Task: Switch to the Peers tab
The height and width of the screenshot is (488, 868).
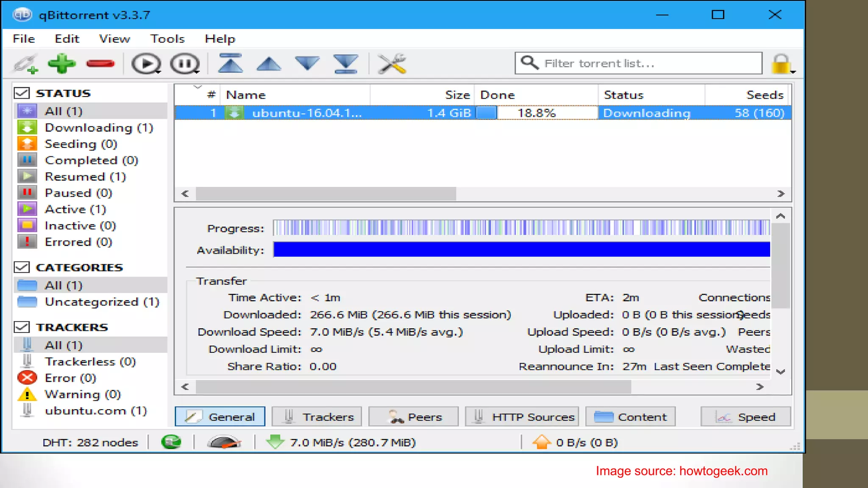Action: coord(413,416)
